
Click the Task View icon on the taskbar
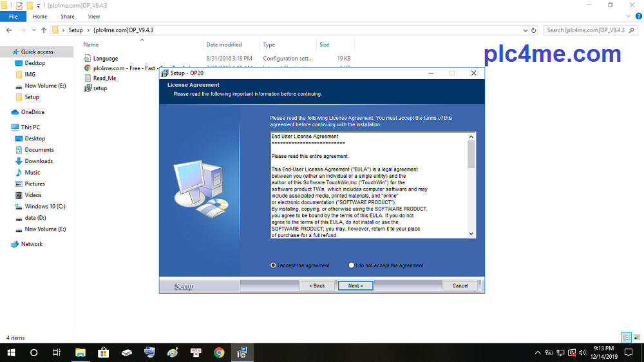coord(57,352)
